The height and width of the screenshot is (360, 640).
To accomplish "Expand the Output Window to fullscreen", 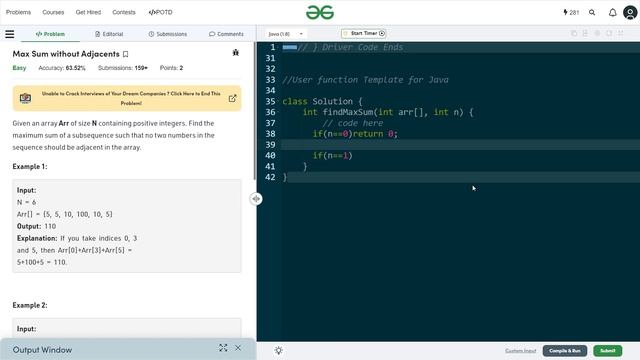I will click(x=223, y=348).
